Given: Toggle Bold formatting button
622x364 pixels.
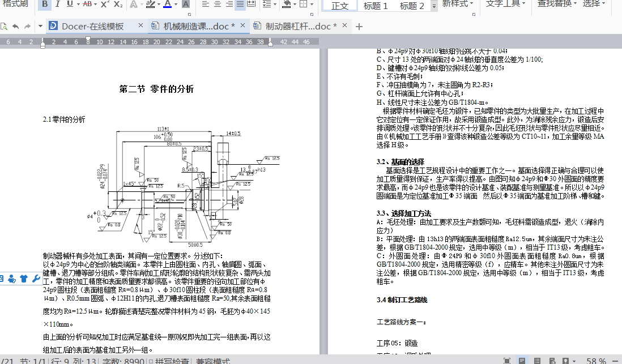Looking at the screenshot, I should [45, 5].
